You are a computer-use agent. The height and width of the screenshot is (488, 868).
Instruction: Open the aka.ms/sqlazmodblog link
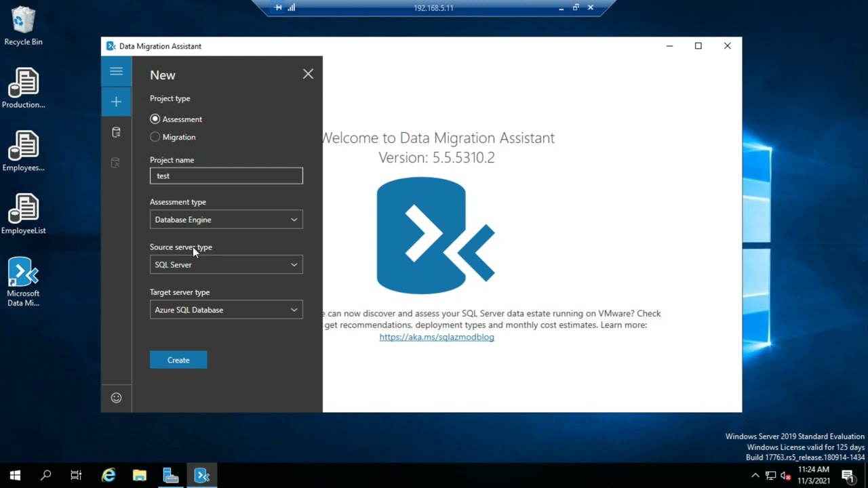click(437, 337)
